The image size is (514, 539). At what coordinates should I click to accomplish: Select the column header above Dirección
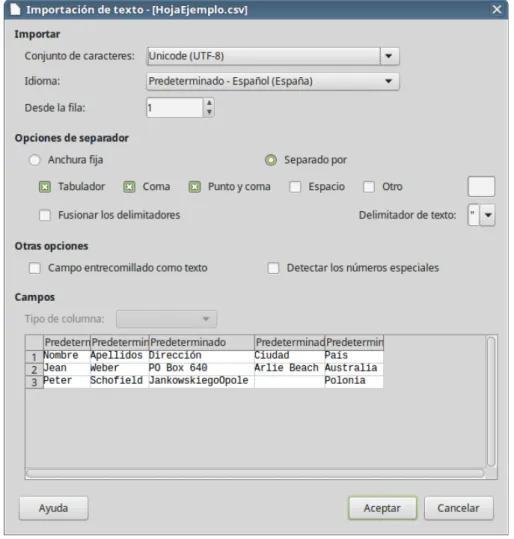click(202, 342)
